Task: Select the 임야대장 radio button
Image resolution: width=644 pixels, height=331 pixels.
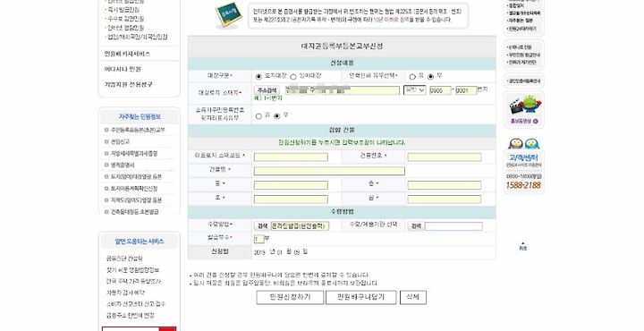Action: point(293,77)
